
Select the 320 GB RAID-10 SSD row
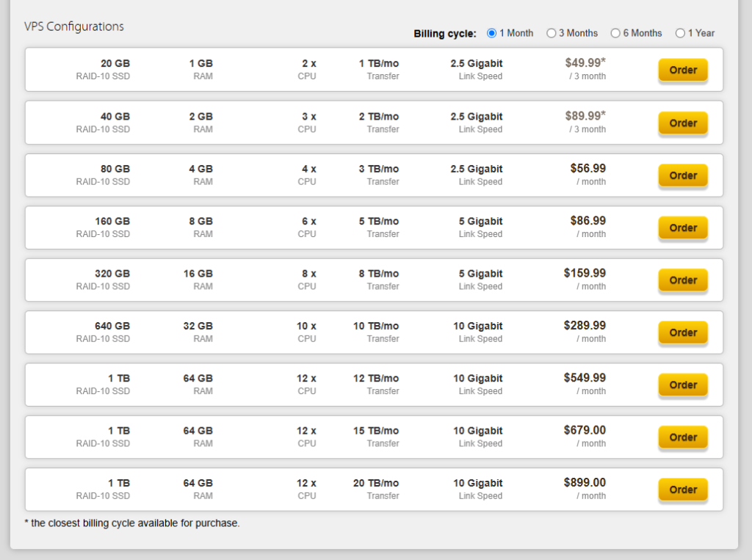pos(112,274)
